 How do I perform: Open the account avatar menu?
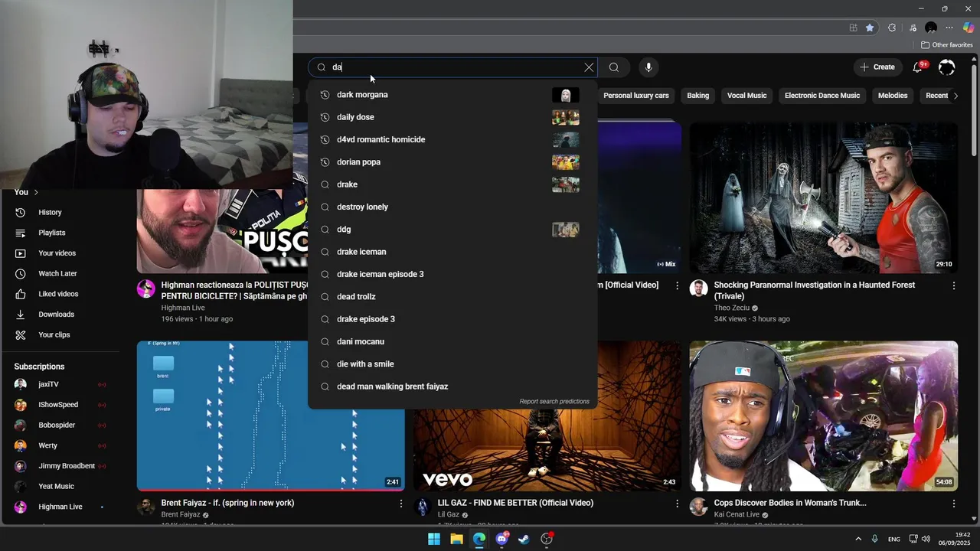tap(947, 67)
